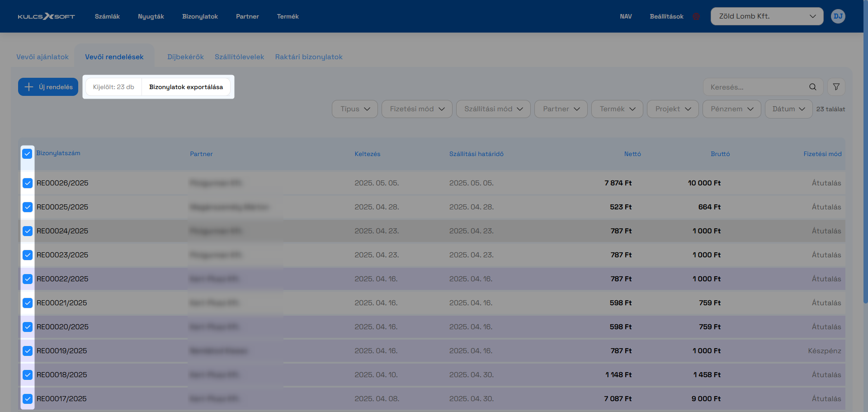Viewport: 868px width, 412px height.
Task: Click the KulcsSoft logo
Action: coord(46,16)
